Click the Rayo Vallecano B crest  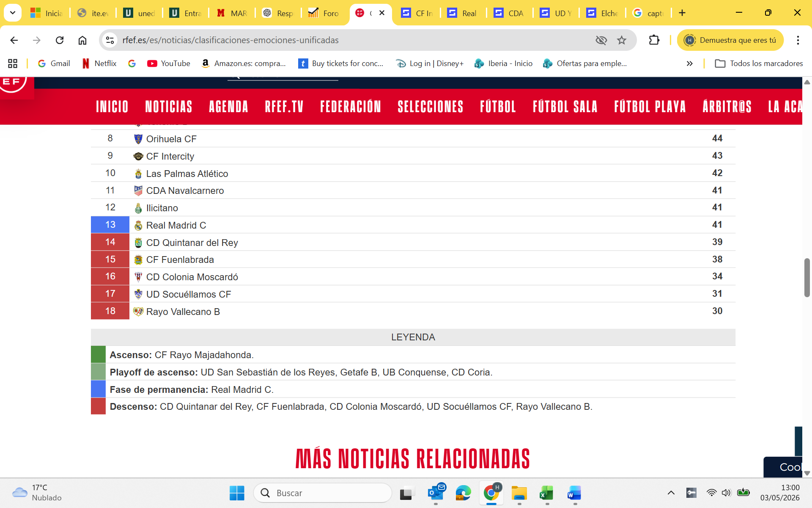coord(138,312)
